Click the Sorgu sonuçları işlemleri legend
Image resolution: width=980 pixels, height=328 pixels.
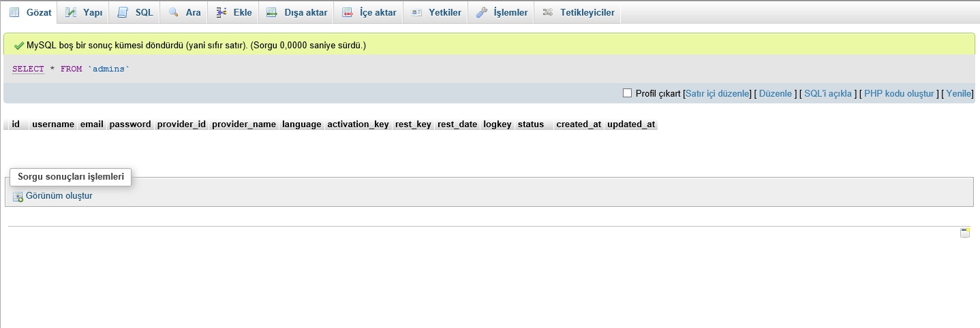coord(71,176)
